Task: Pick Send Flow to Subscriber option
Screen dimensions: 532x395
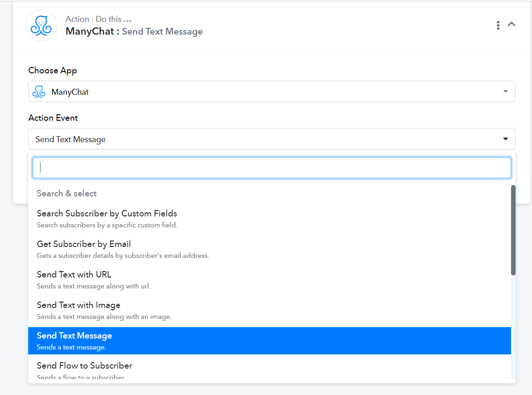Action: (269, 369)
